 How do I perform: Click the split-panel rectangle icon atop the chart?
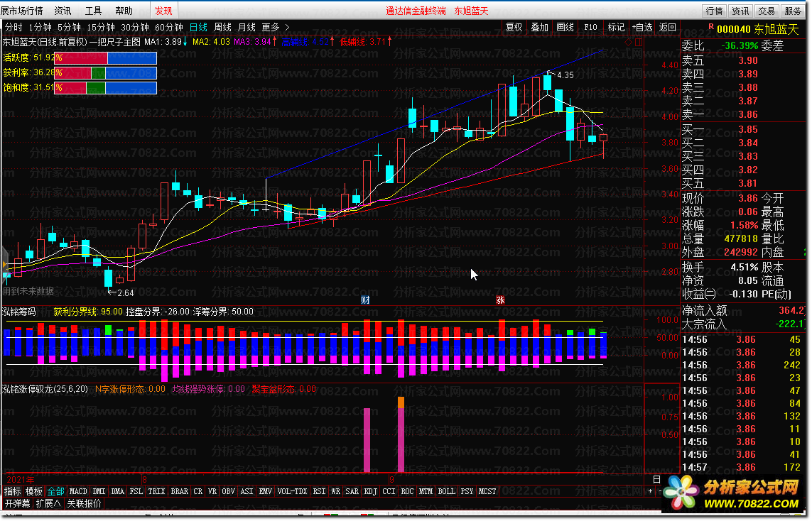pyautogui.click(x=639, y=42)
